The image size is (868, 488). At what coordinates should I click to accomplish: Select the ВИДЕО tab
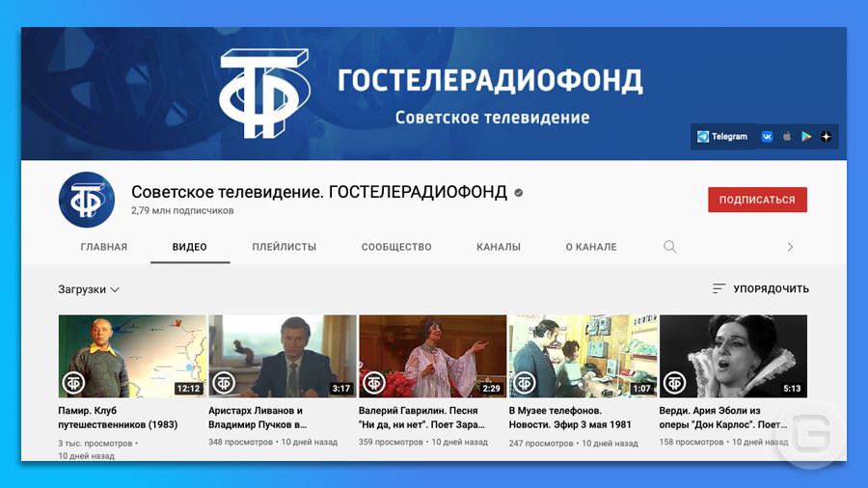pyautogui.click(x=189, y=247)
